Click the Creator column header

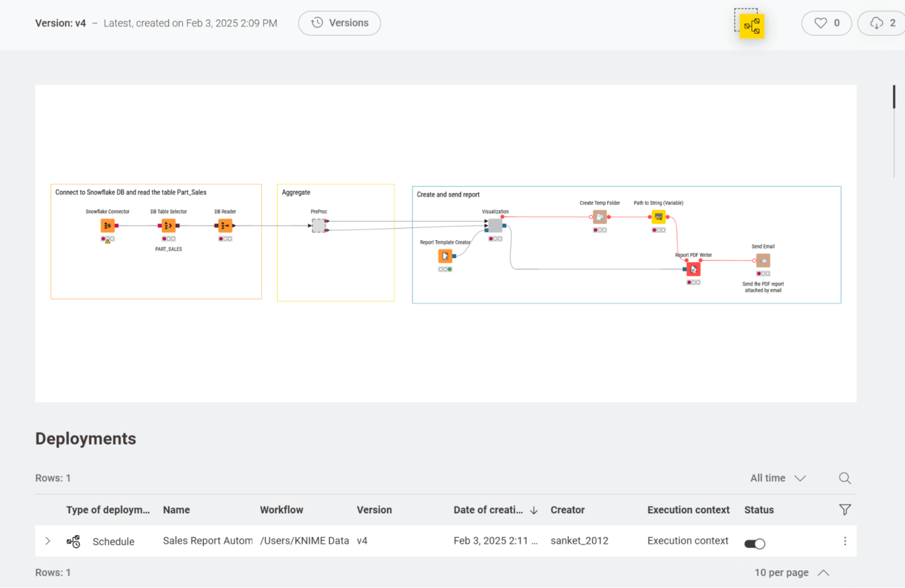[x=567, y=510]
